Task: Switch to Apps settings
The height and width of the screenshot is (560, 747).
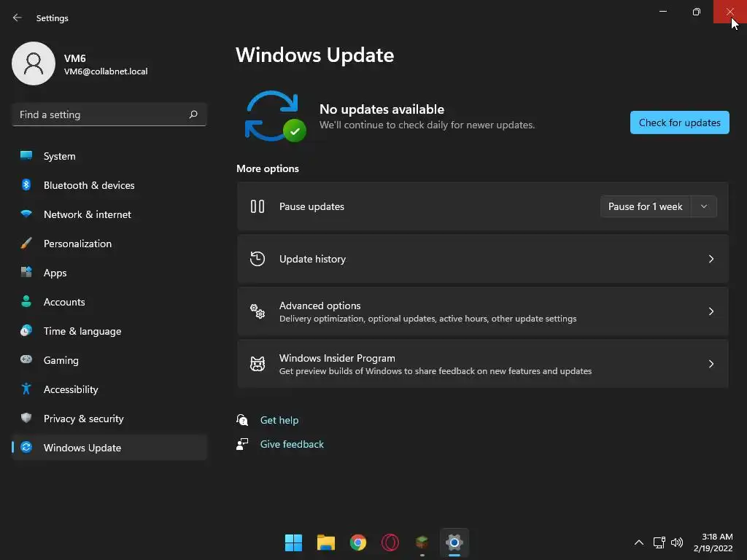Action: pos(109,273)
